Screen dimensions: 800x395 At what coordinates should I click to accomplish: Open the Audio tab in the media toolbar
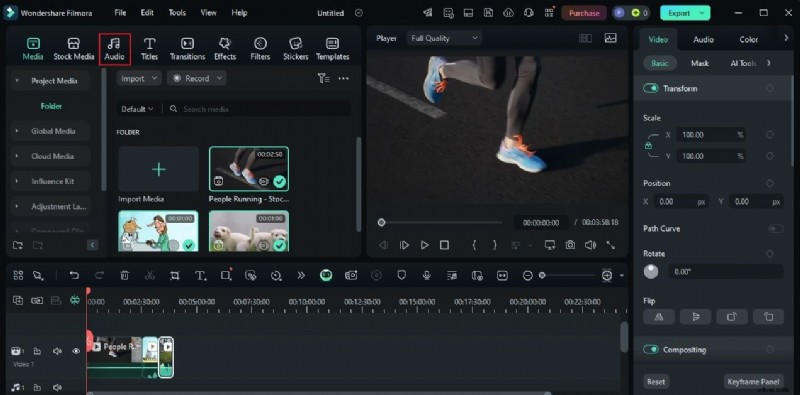click(115, 49)
